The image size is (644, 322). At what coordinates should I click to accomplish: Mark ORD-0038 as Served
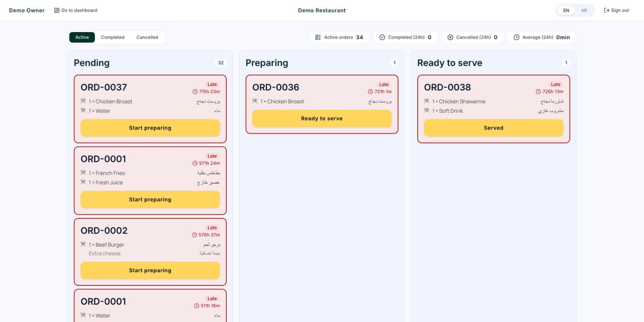point(494,128)
